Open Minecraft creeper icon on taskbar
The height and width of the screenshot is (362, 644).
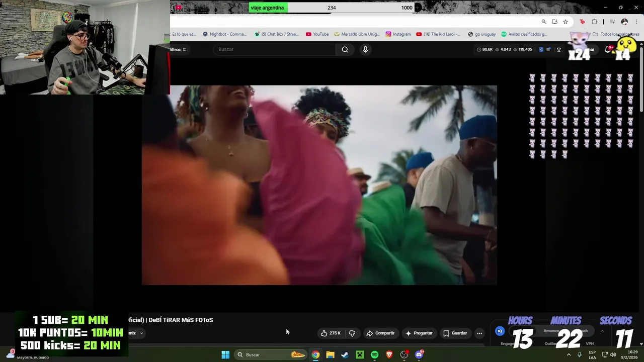360,354
